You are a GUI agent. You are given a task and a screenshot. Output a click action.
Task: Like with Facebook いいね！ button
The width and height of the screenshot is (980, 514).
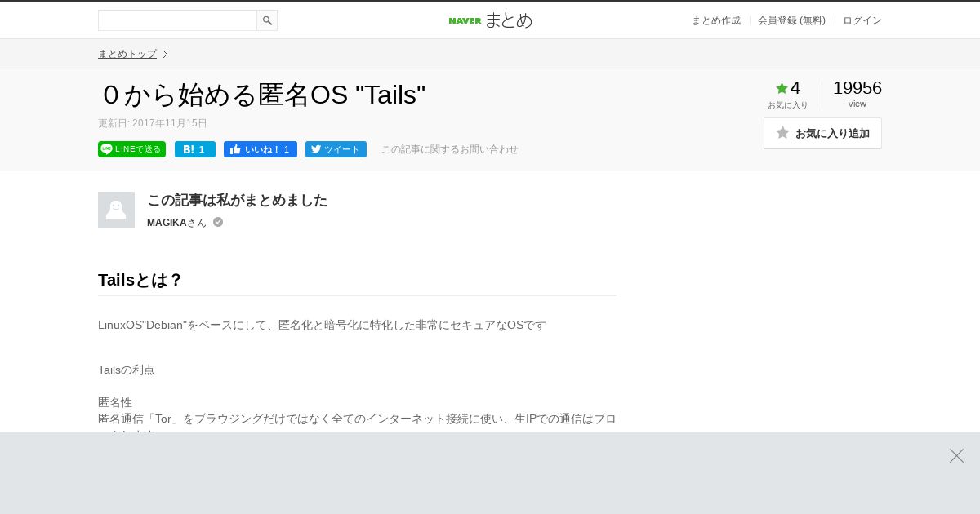pyautogui.click(x=261, y=149)
